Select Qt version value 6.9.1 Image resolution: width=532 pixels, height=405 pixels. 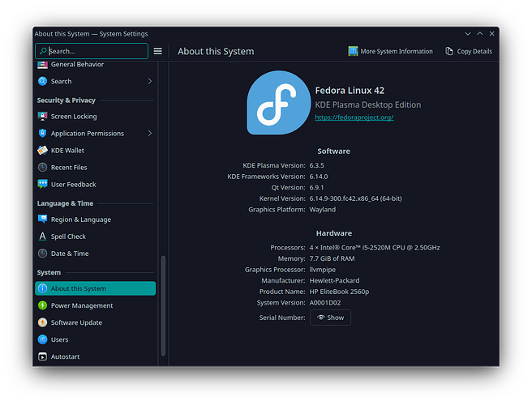pos(316,187)
